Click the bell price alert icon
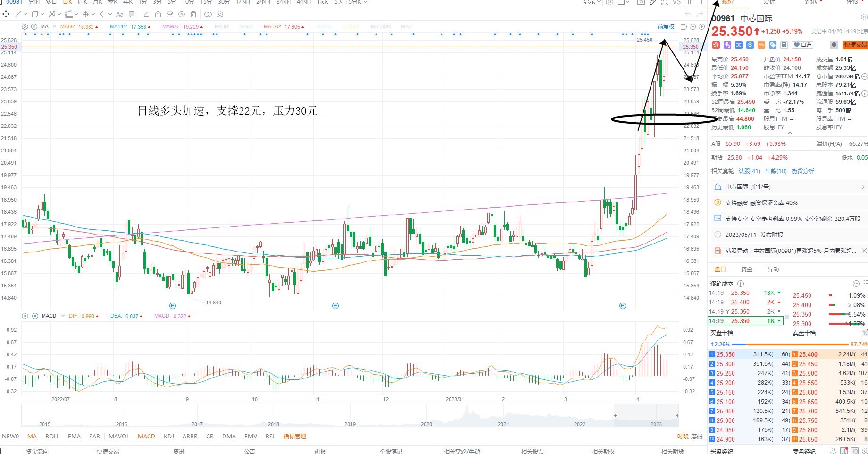The height and width of the screenshot is (454, 868). tap(834, 45)
